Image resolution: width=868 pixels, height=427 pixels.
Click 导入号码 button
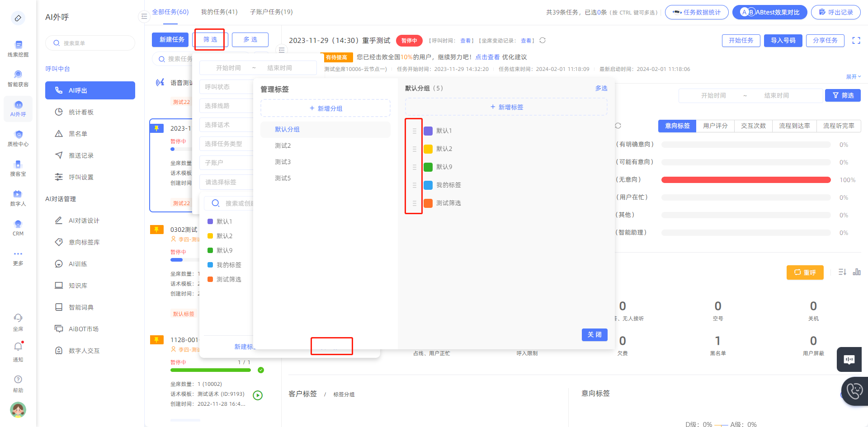783,41
